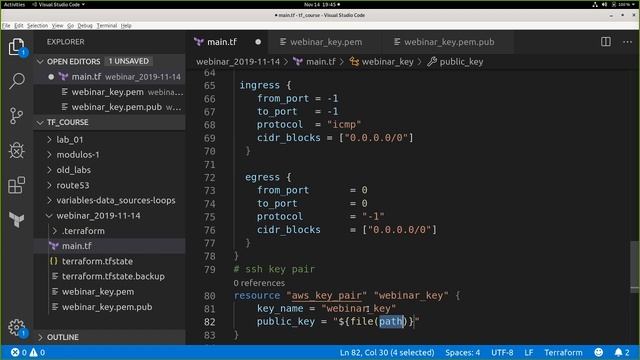Click the unsaved dot beside main.tf in Open Editors
This screenshot has width=640, height=360.
pyautogui.click(x=51, y=77)
